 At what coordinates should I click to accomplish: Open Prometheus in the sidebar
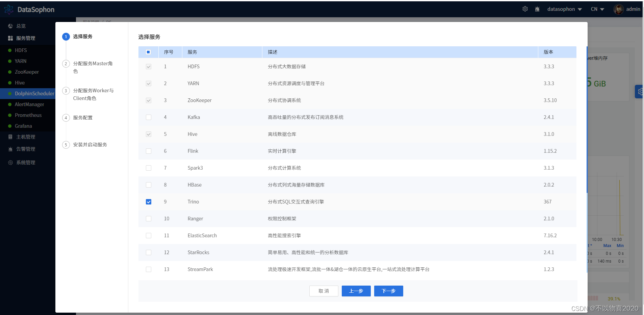tap(28, 115)
